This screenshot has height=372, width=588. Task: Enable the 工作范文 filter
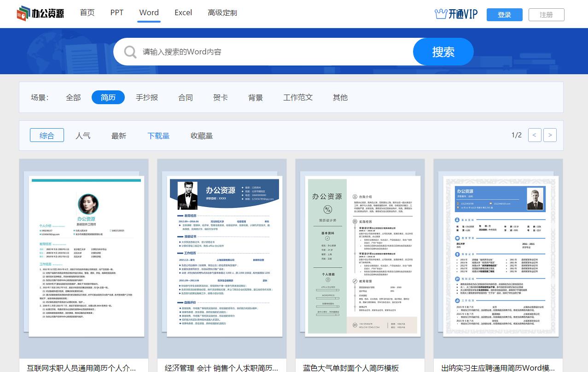pyautogui.click(x=297, y=97)
